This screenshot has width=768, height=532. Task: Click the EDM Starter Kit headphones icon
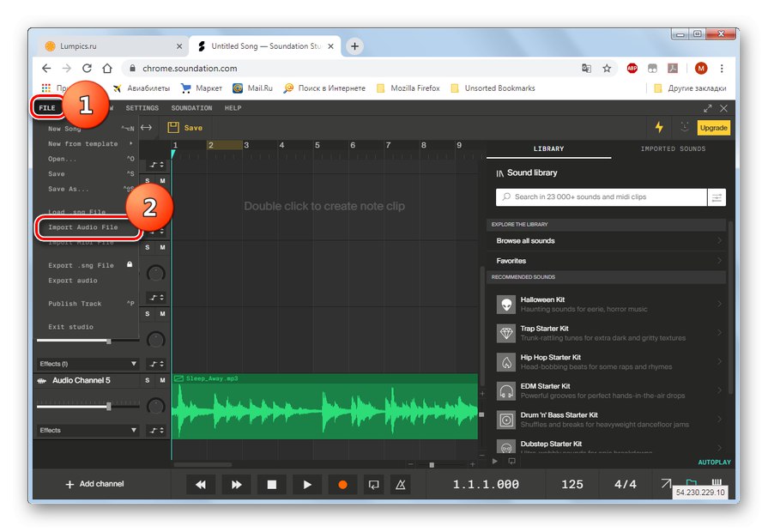506,391
